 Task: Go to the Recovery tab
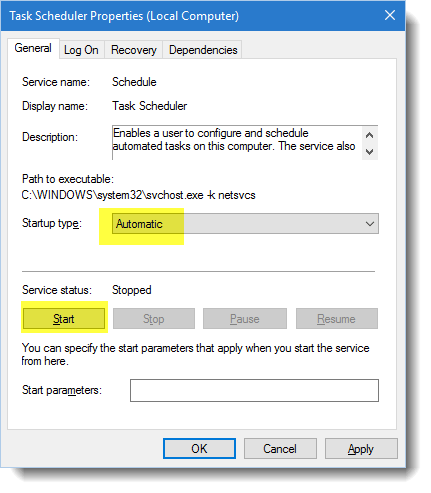pyautogui.click(x=134, y=50)
